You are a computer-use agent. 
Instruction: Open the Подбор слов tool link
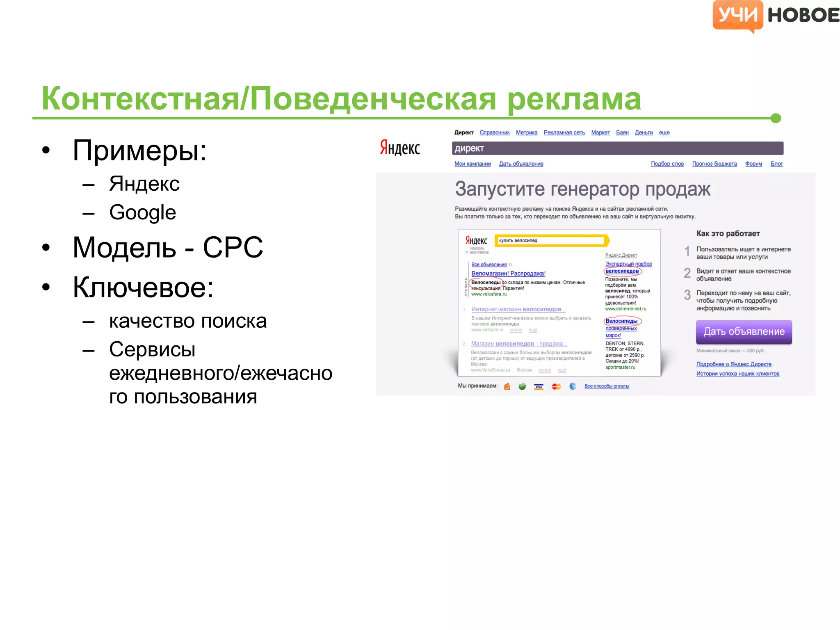pos(667,164)
